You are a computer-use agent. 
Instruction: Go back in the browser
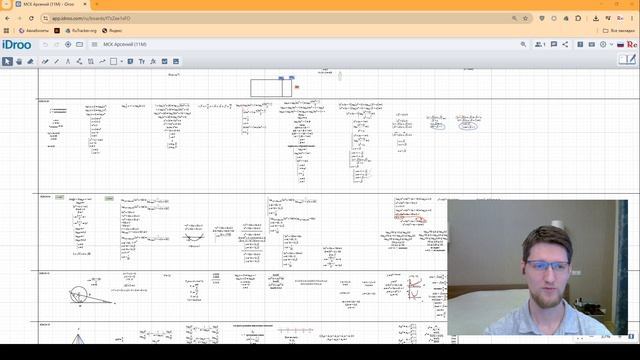click(x=8, y=18)
